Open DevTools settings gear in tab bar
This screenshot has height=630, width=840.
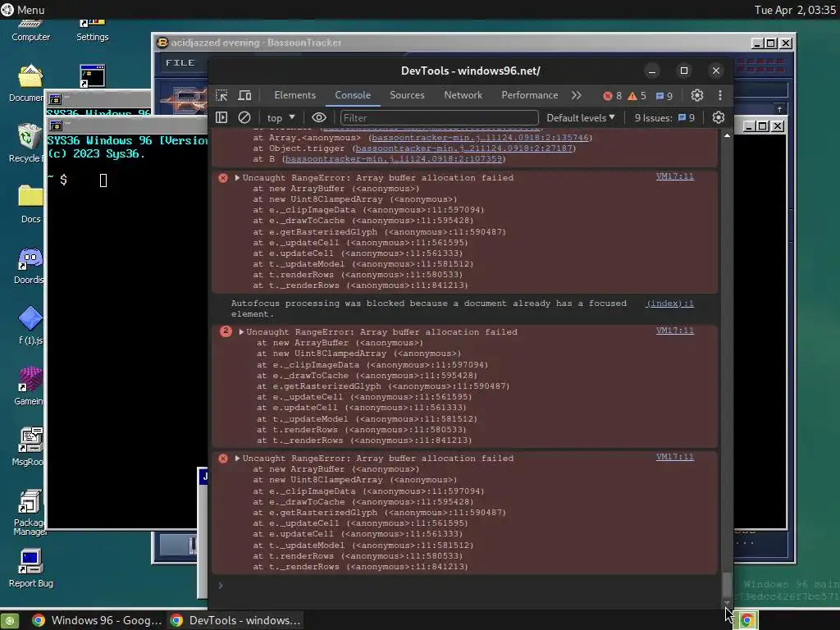[696, 95]
